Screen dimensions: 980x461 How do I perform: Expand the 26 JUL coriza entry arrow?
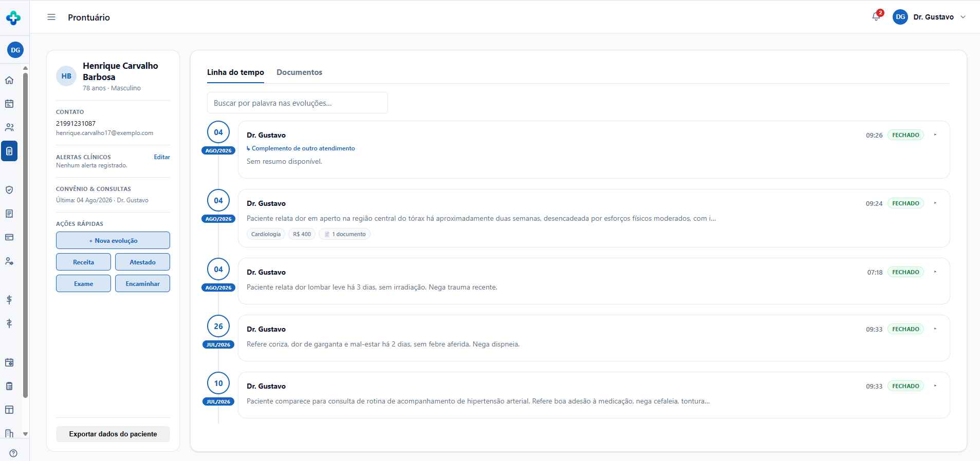pos(935,329)
